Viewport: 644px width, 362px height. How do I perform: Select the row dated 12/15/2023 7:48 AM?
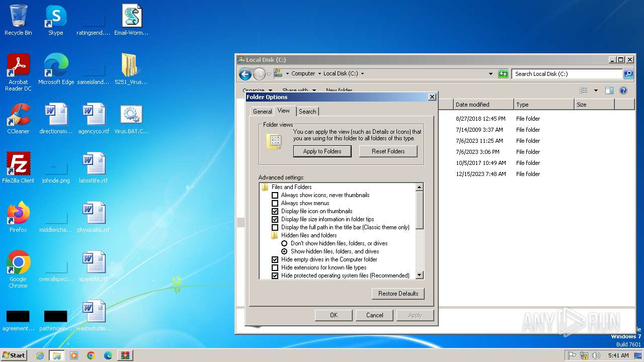pyautogui.click(x=536, y=174)
